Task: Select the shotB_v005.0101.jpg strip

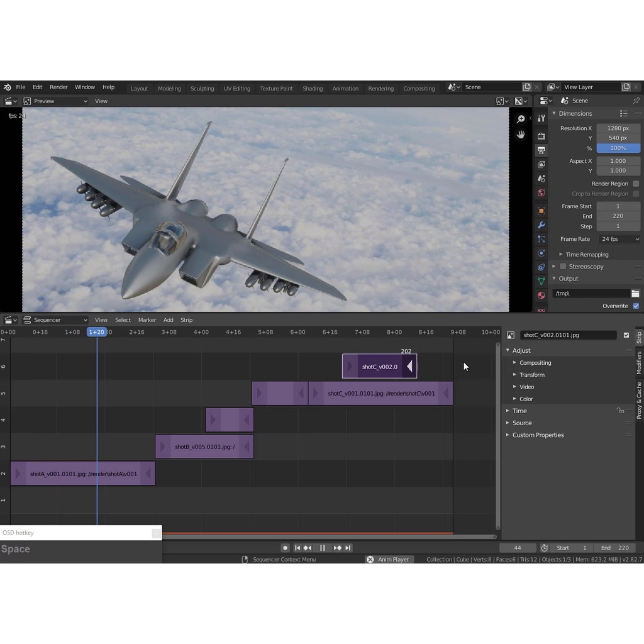Action: (204, 447)
